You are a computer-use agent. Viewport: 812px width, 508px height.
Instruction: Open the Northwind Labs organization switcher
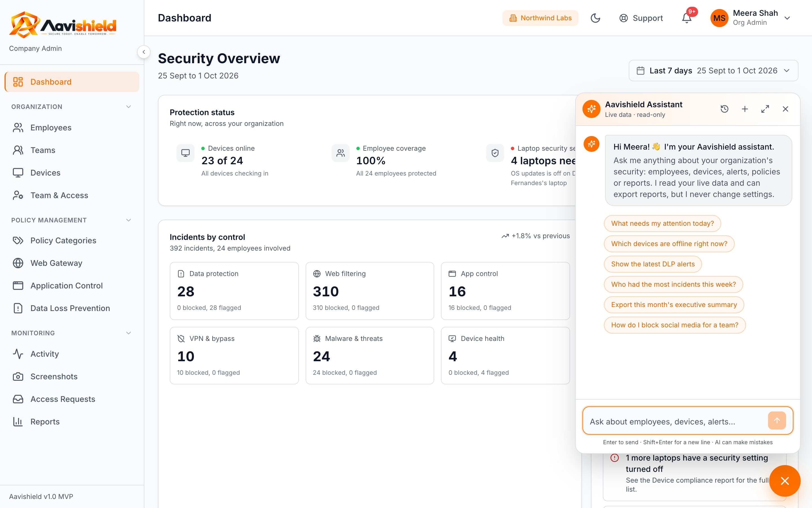click(x=540, y=18)
